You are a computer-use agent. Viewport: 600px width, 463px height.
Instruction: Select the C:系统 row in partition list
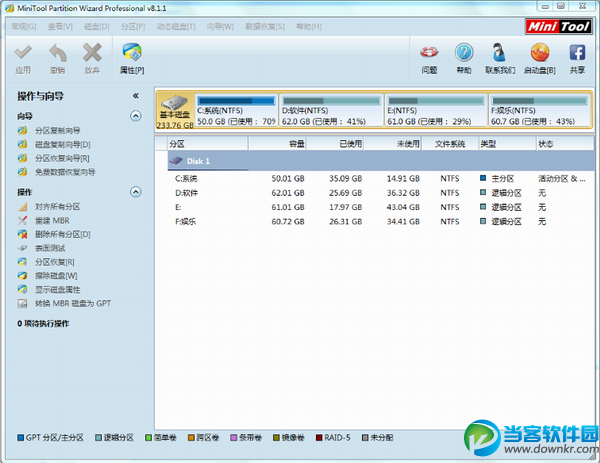click(x=381, y=179)
